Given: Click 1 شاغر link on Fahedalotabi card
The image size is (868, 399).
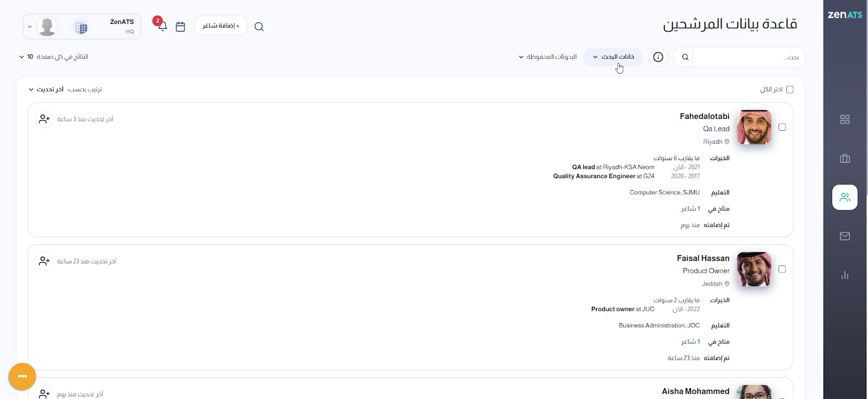Looking at the screenshot, I should 691,209.
